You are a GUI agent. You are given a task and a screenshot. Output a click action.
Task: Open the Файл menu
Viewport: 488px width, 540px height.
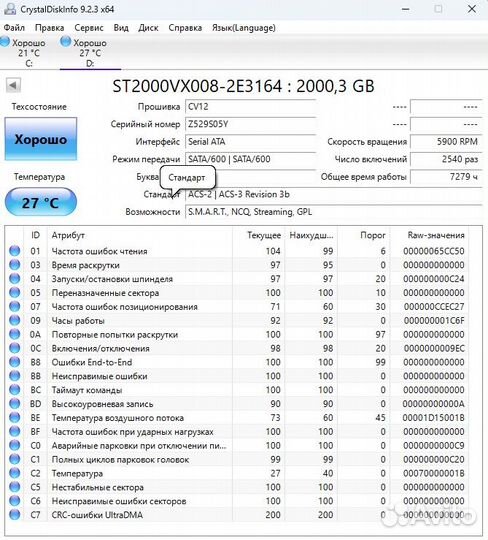coord(14,28)
